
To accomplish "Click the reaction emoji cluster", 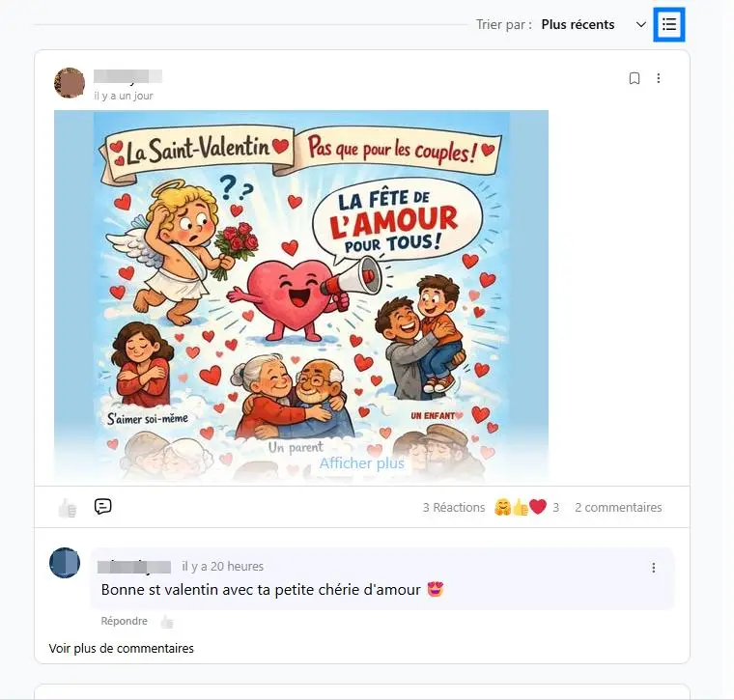I will (521, 507).
